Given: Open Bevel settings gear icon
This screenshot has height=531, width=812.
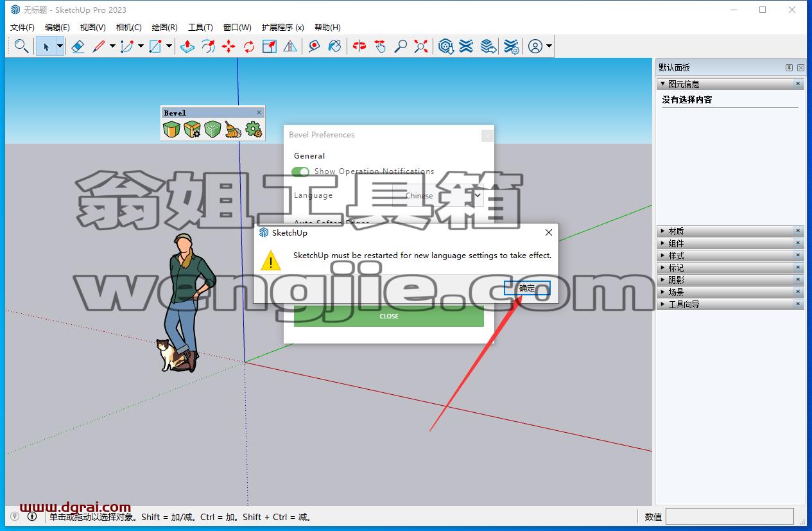Looking at the screenshot, I should [x=254, y=130].
